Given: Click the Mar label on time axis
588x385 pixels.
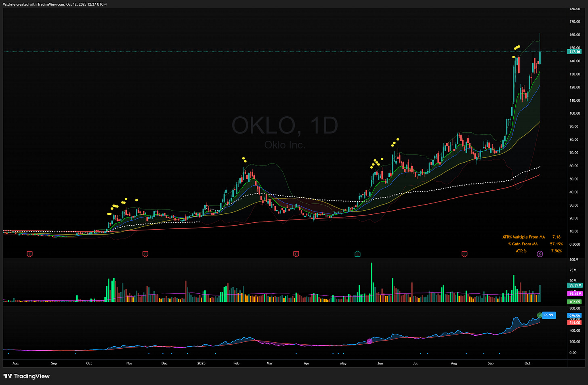Looking at the screenshot, I should (269, 363).
